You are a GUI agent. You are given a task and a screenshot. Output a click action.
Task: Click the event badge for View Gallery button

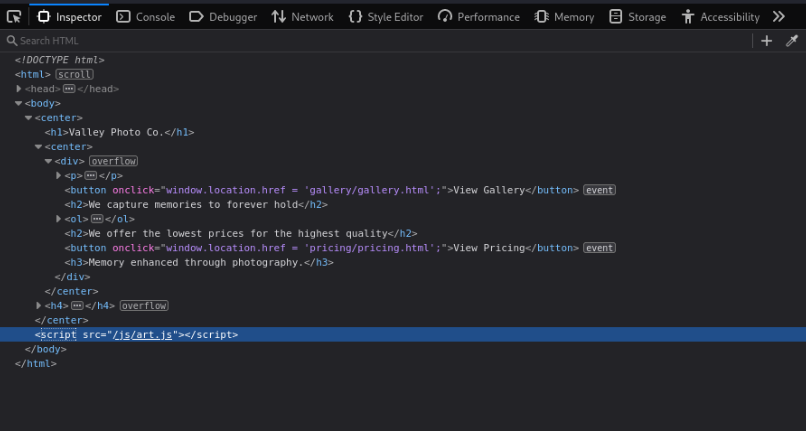pos(599,190)
